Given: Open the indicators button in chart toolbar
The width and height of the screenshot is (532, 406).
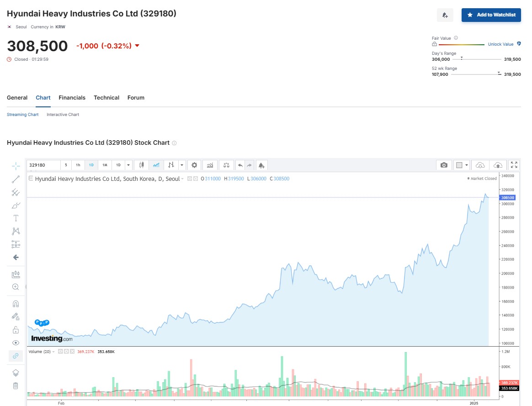Looking at the screenshot, I should [x=210, y=165].
